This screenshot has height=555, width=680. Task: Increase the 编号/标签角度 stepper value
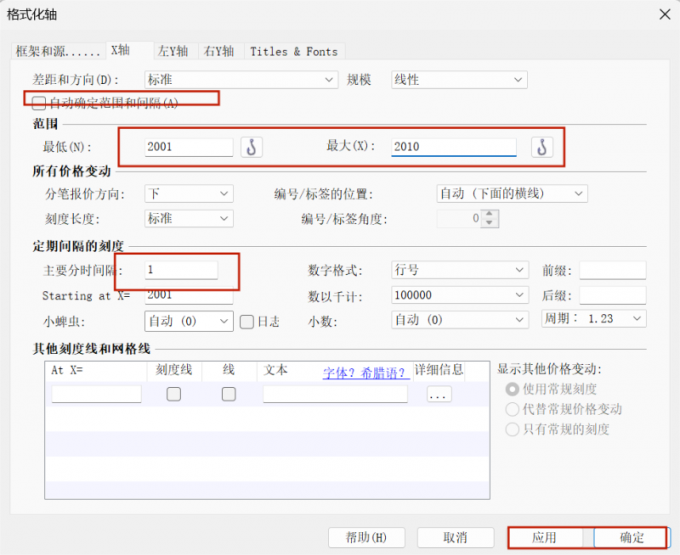click(x=490, y=214)
